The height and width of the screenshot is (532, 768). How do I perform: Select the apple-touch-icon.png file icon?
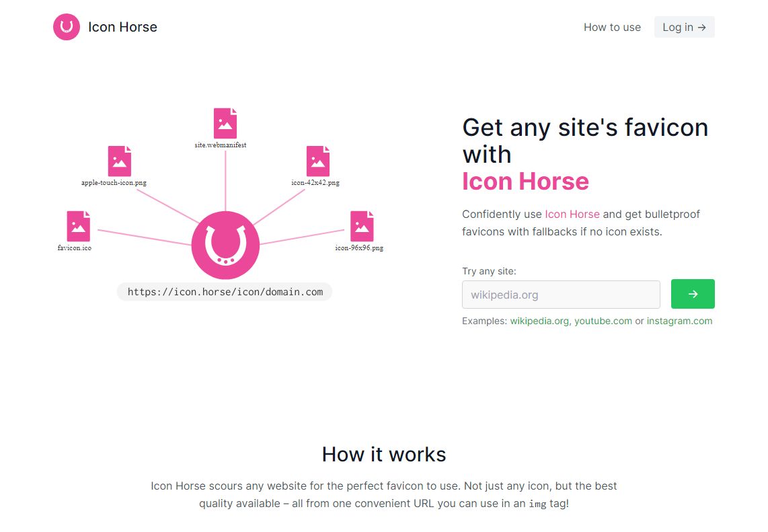(x=120, y=161)
